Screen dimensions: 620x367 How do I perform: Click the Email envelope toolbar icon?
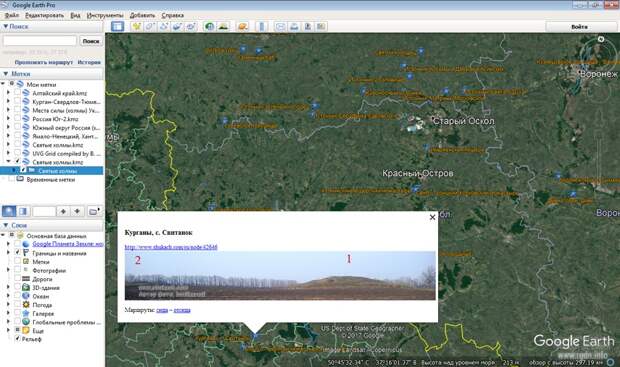click(280, 26)
